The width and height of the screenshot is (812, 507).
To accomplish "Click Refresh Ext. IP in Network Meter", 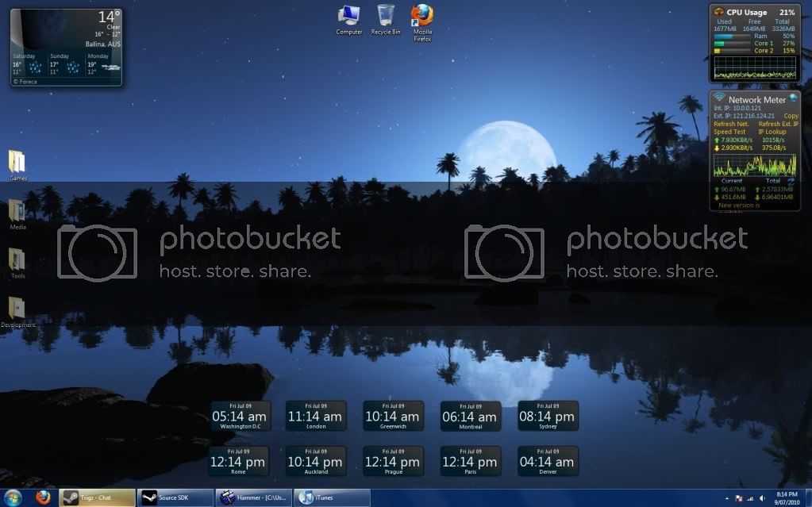I will click(x=778, y=124).
